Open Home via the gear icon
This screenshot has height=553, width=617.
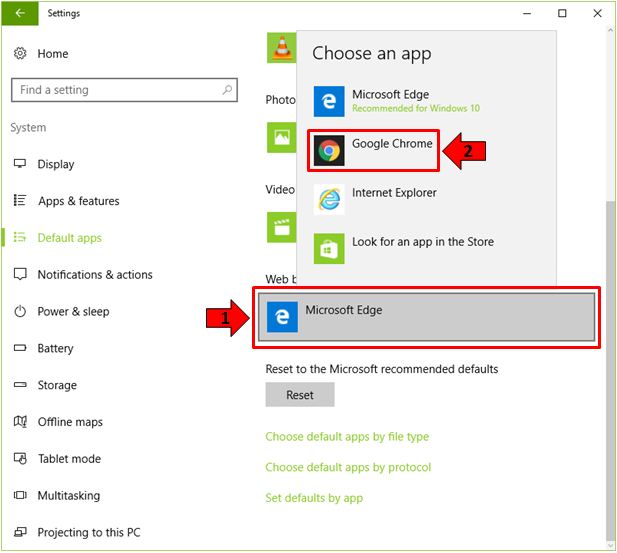click(20, 53)
